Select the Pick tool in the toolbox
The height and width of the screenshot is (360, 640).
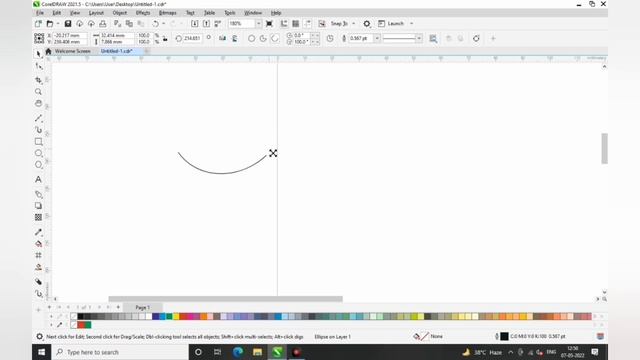pos(38,54)
